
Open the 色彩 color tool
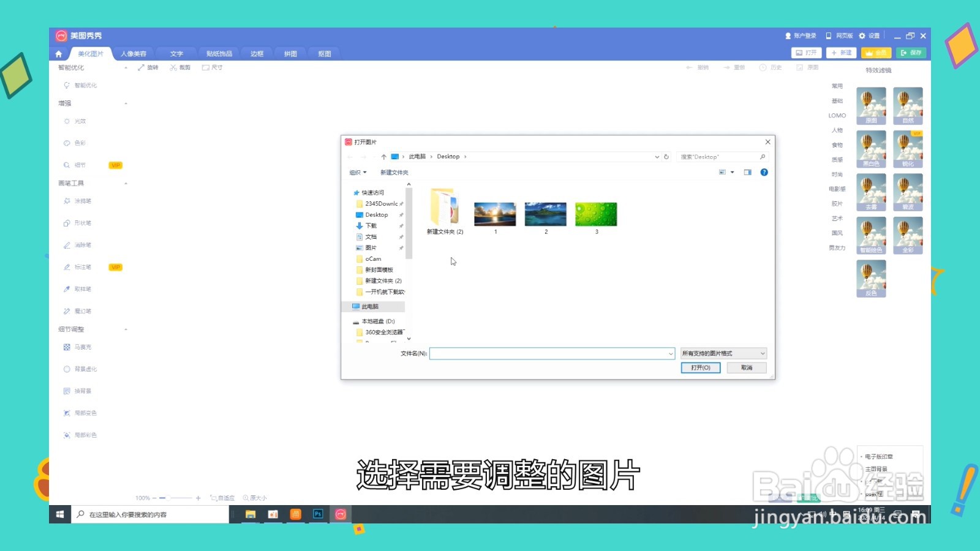(75, 143)
